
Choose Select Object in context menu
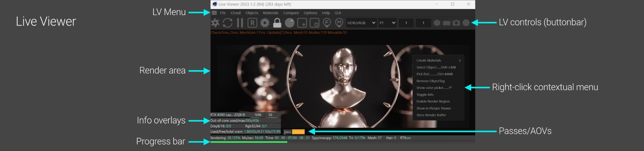[x=438, y=67]
